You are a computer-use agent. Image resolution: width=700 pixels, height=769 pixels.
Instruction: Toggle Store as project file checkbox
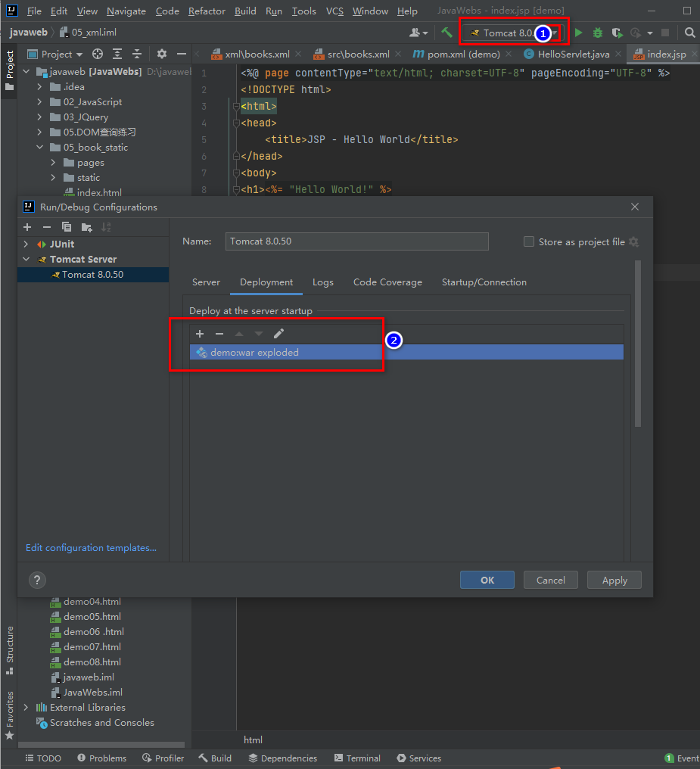click(528, 241)
